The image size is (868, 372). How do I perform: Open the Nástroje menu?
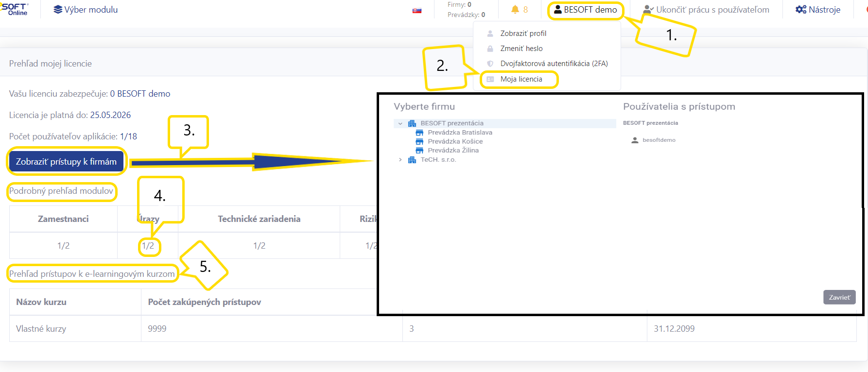818,10
